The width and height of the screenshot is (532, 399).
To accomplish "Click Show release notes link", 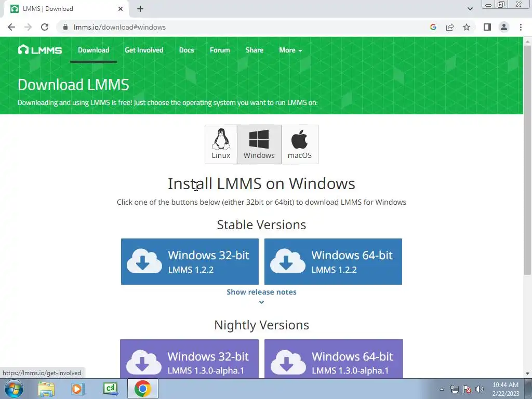I will 261,292.
